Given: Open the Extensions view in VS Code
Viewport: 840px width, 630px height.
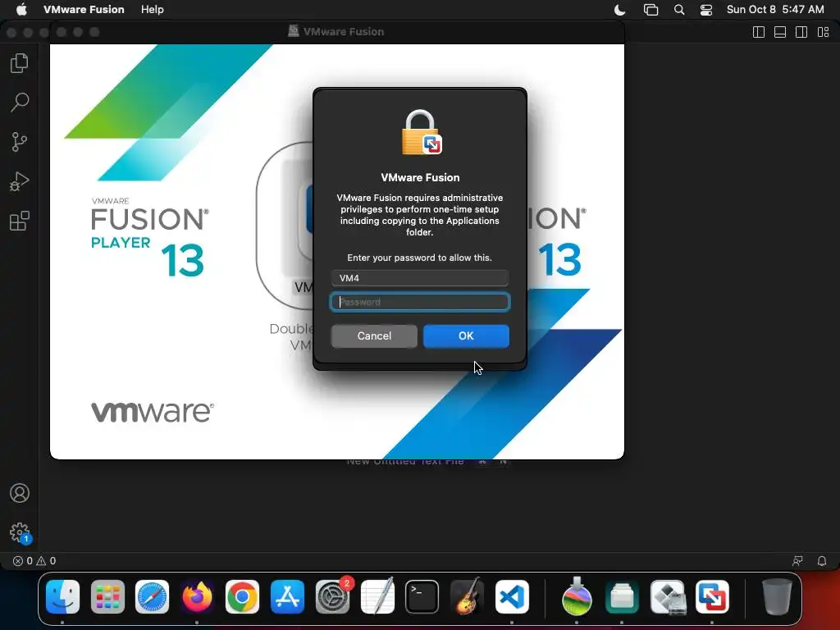Looking at the screenshot, I should pyautogui.click(x=20, y=221).
